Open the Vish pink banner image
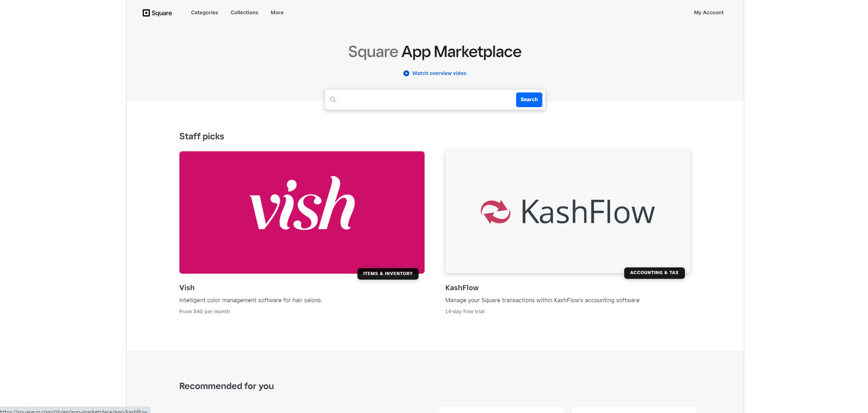Image resolution: width=868 pixels, height=413 pixels. [302, 212]
